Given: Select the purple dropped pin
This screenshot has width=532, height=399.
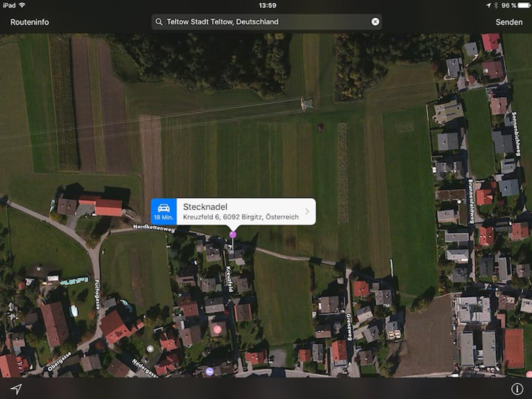Looking at the screenshot, I should pyautogui.click(x=233, y=234).
